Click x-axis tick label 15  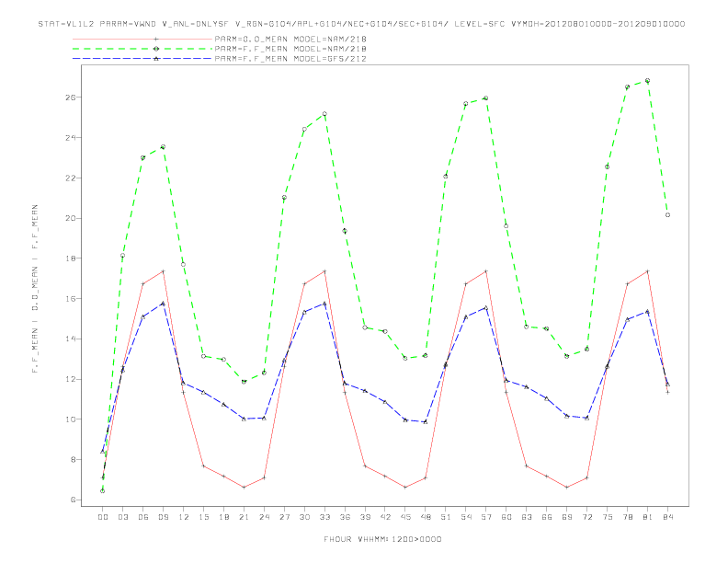[203, 517]
